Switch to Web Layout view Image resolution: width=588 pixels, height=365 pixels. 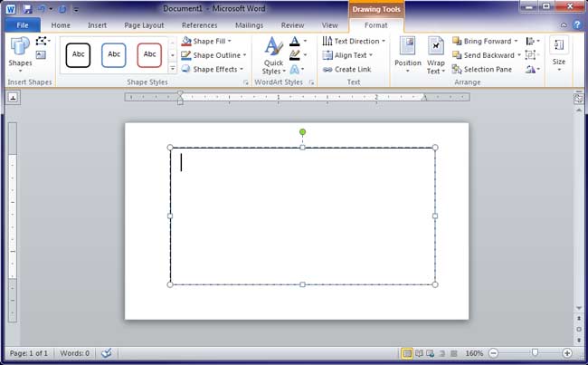coord(431,353)
